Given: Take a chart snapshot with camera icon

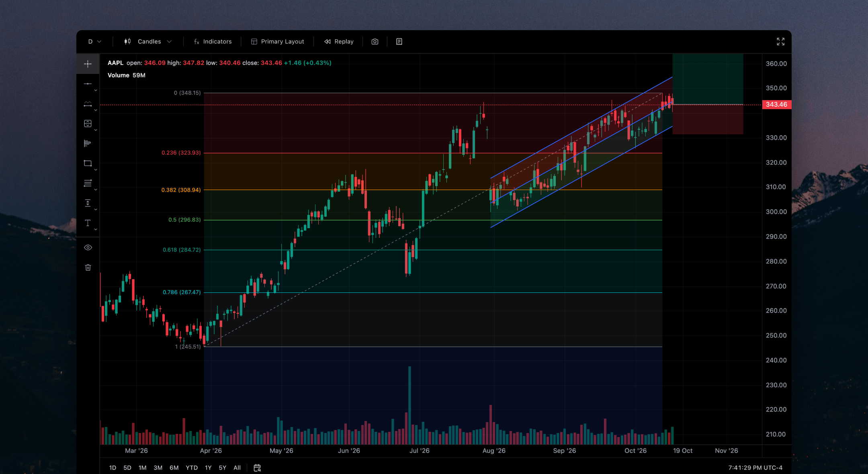Looking at the screenshot, I should coord(375,41).
